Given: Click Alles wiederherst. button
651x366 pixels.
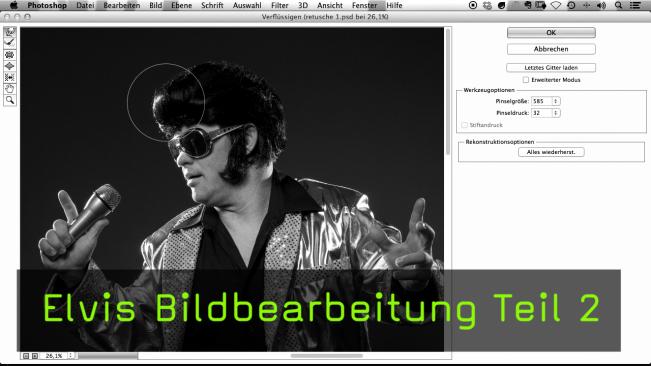Looking at the screenshot, I should [x=551, y=152].
